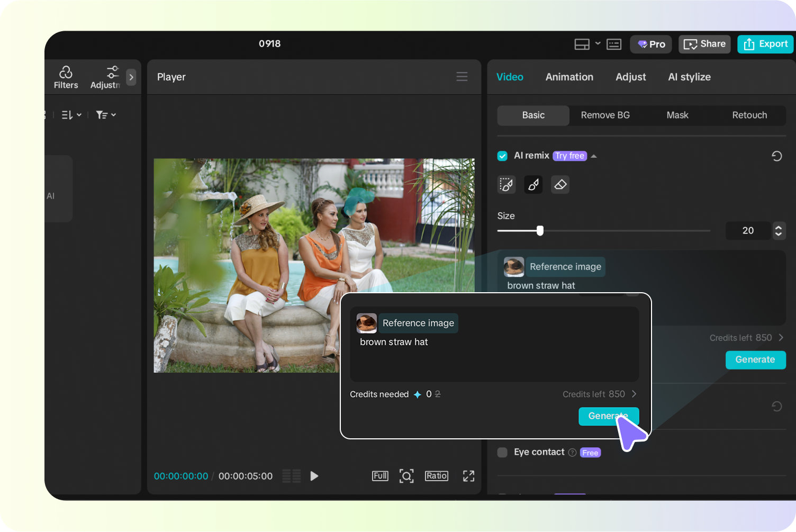Image resolution: width=796 pixels, height=532 pixels.
Task: Click the current timecode 00:00:00:00
Action: tap(181, 476)
